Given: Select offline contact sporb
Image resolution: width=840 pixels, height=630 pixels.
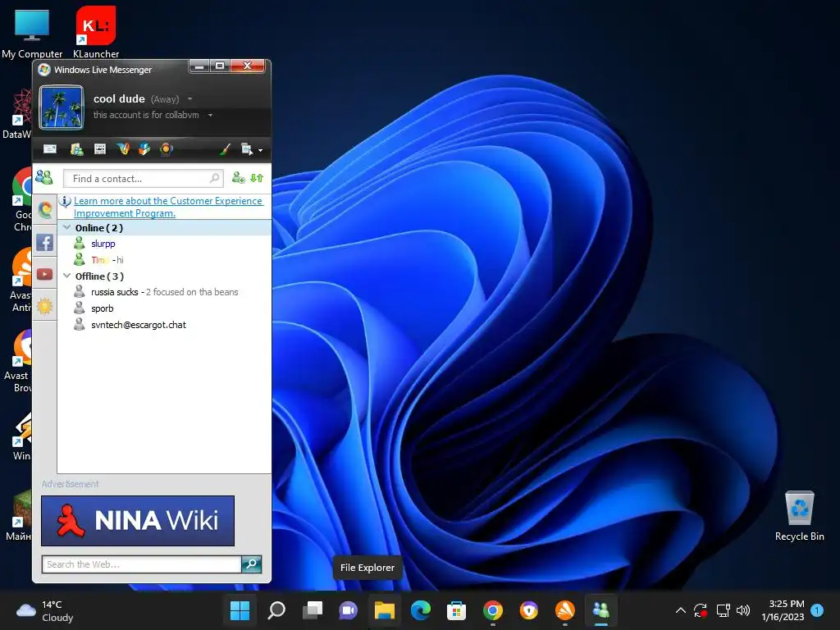Looking at the screenshot, I should tap(94, 308).
